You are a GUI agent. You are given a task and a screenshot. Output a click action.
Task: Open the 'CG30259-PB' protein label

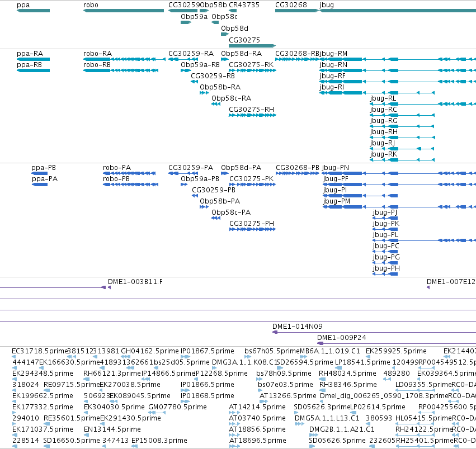coord(214,190)
